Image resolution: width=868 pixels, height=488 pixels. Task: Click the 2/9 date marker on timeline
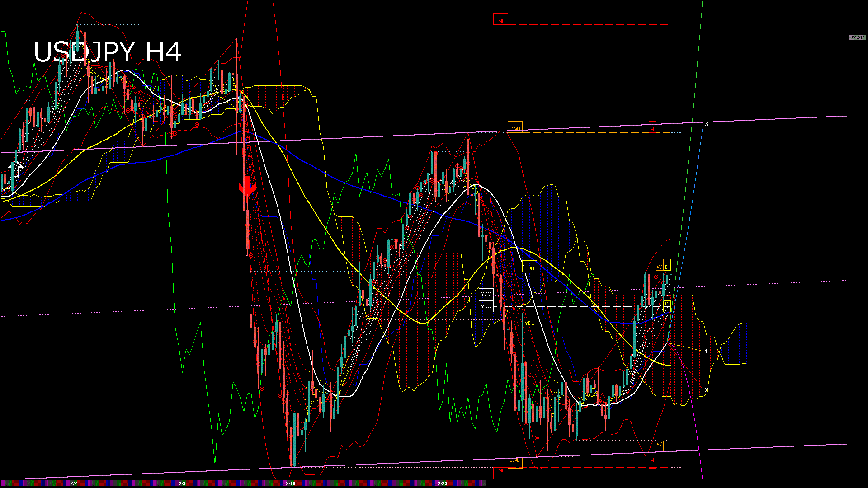pyautogui.click(x=182, y=483)
